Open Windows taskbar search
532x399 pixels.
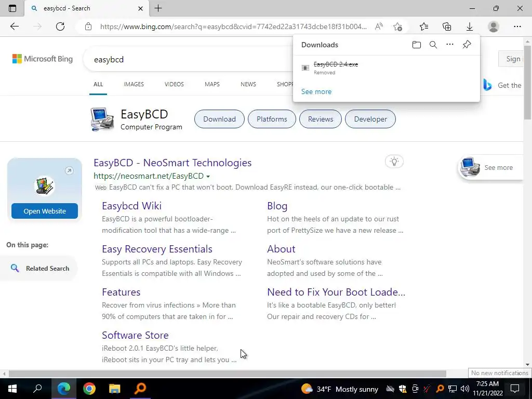tap(37, 389)
